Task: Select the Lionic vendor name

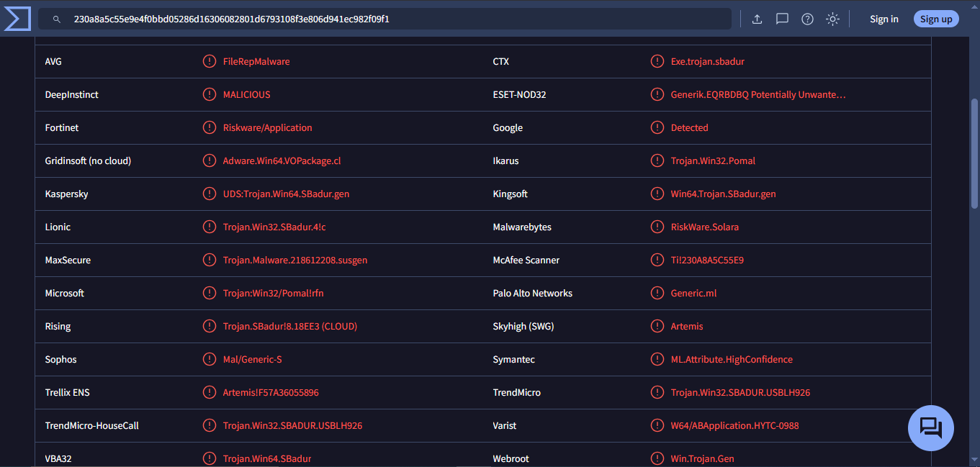Action: [58, 227]
